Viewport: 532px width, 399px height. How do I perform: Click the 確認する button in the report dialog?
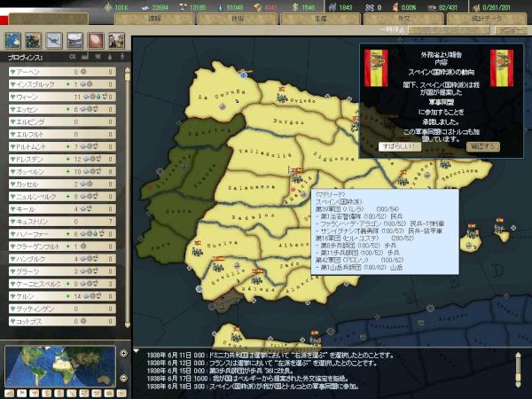point(483,146)
